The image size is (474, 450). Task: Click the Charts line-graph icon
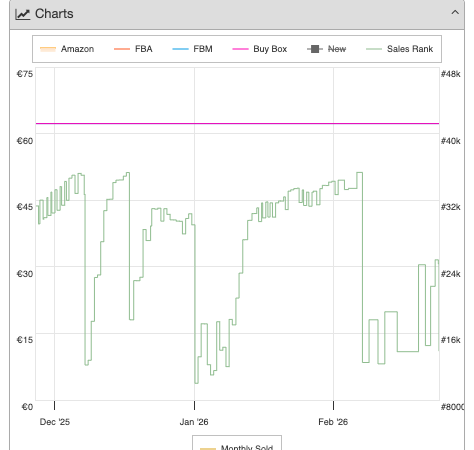[x=22, y=14]
